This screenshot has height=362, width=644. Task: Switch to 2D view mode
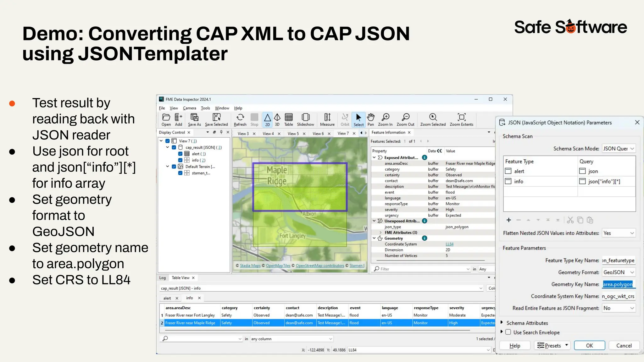click(x=267, y=120)
